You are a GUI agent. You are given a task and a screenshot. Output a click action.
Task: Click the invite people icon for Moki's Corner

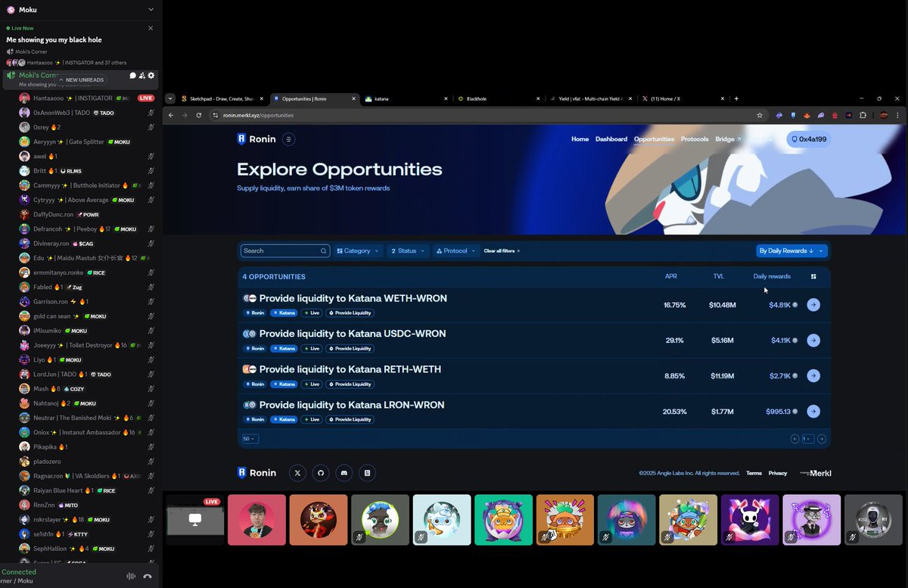coord(142,76)
